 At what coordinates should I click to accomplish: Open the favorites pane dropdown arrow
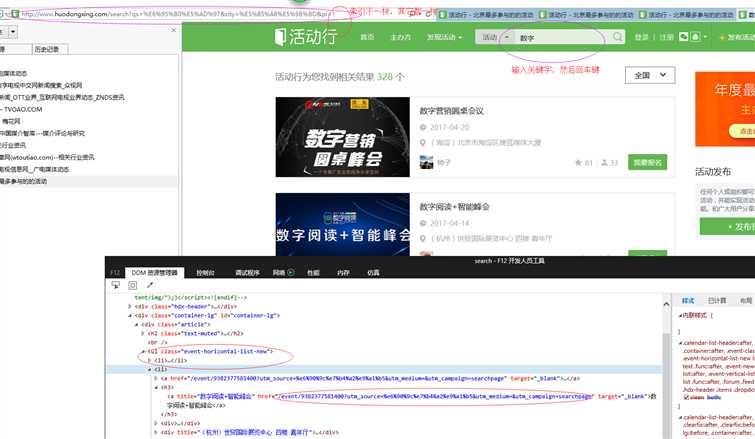tap(13, 32)
